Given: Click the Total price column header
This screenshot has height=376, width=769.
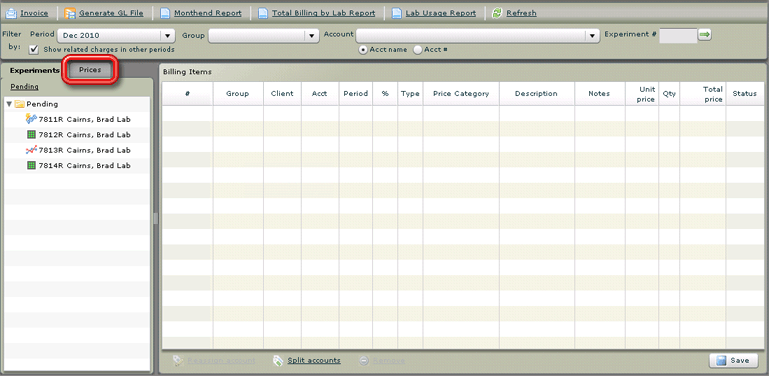Looking at the screenshot, I should (x=702, y=94).
